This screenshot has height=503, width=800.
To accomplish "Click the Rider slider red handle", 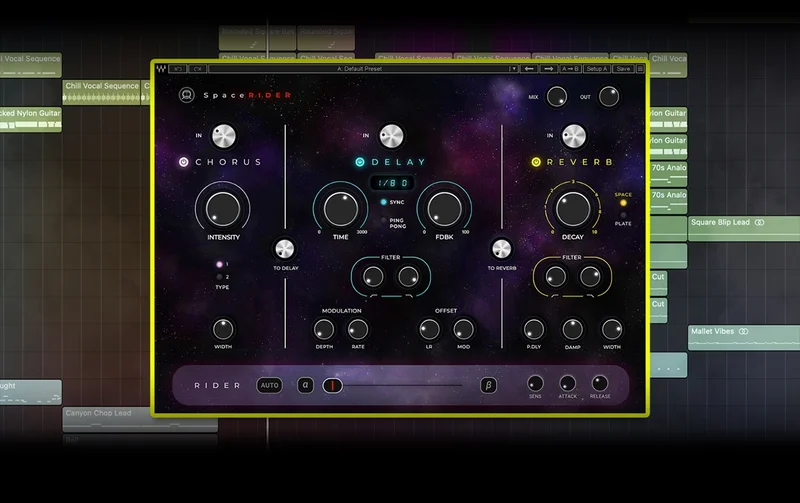I will click(333, 386).
